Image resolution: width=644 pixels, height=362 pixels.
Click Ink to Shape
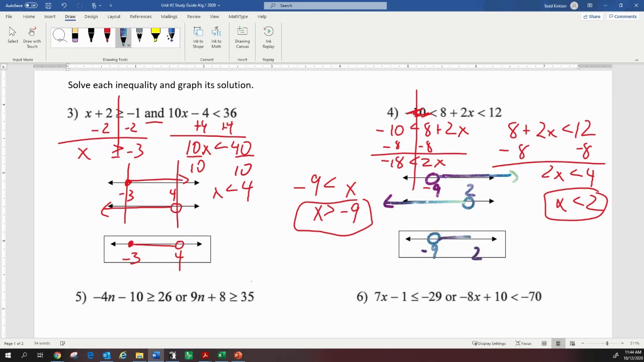click(198, 38)
